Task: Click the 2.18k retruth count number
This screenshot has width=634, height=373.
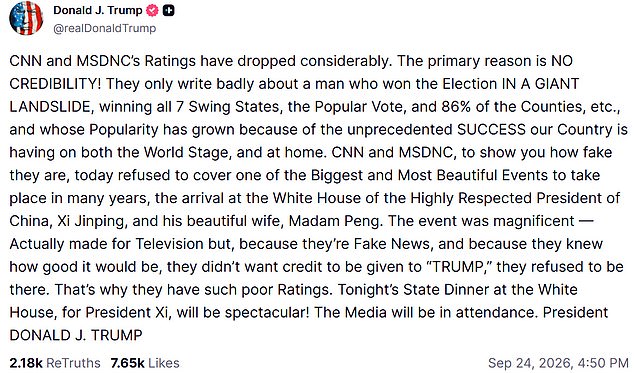Action: coord(25,363)
